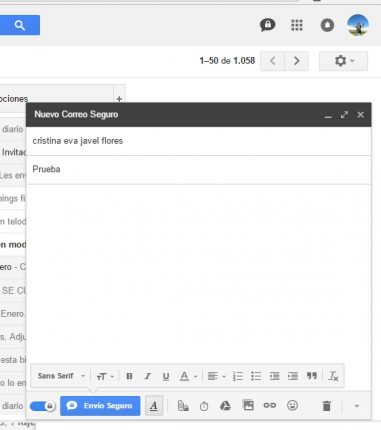The image size is (381, 430).
Task: Expand the settings gear menu
Action: (x=343, y=61)
